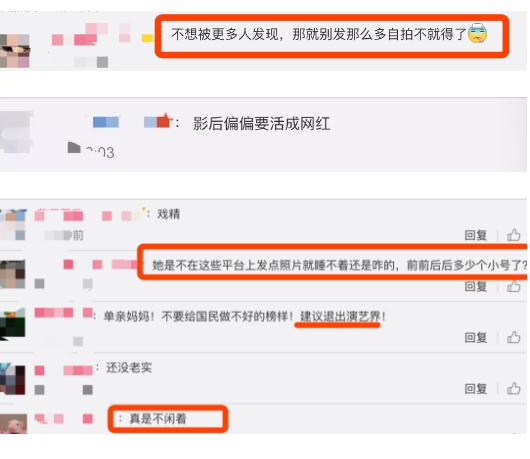View the avatar next to the '戏精' comment
This screenshot has height=459, width=530.
(13, 224)
